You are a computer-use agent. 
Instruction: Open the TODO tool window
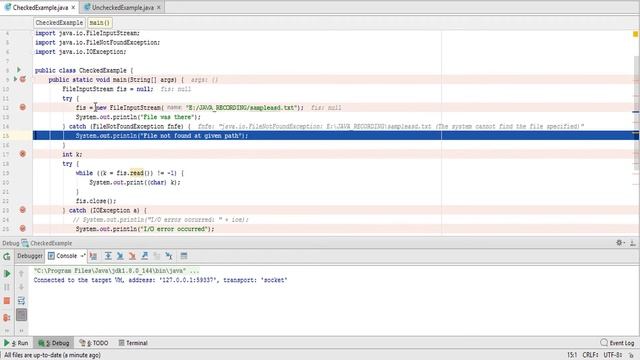point(94,343)
